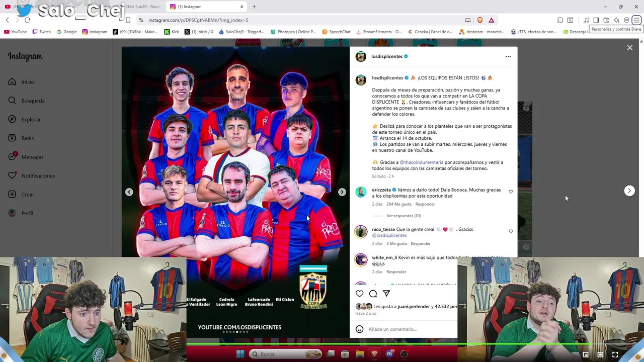Open juani.perlender liker profile
644x362 pixels.
[x=414, y=306]
